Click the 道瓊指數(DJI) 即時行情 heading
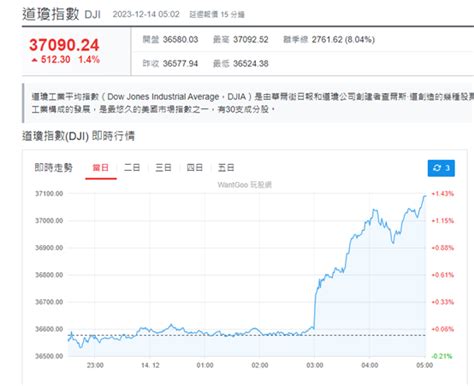This screenshot has height=386, width=474. (x=78, y=136)
